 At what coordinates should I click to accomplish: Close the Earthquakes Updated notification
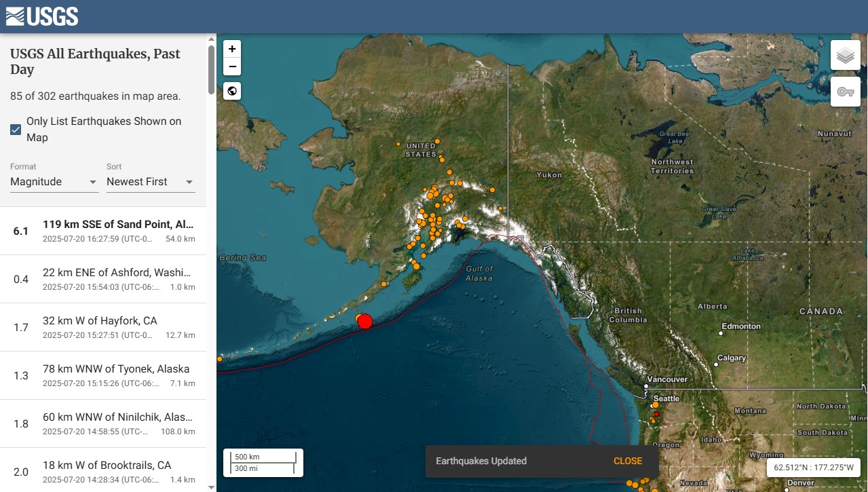point(628,461)
